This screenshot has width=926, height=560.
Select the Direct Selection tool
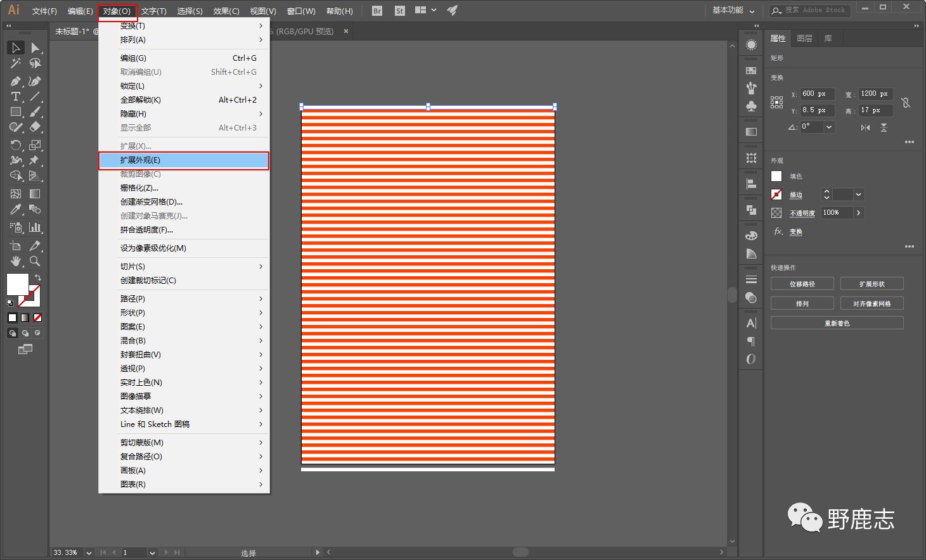(x=35, y=48)
